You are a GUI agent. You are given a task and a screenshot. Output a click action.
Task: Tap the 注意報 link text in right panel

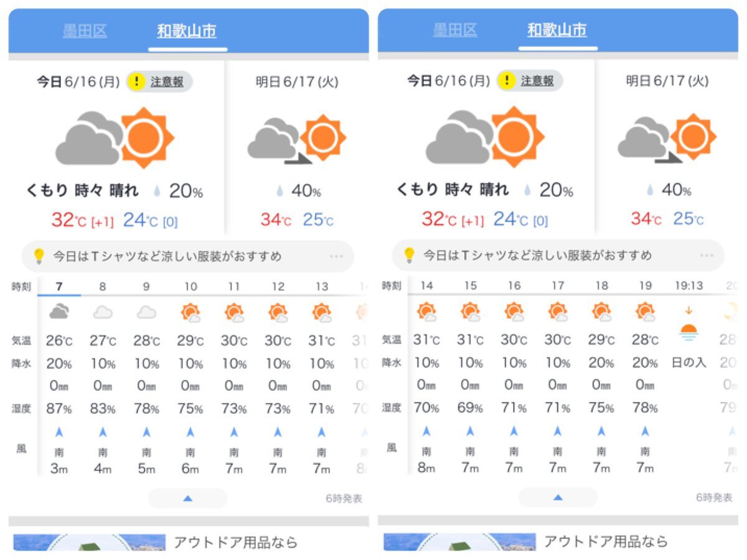pyautogui.click(x=537, y=82)
